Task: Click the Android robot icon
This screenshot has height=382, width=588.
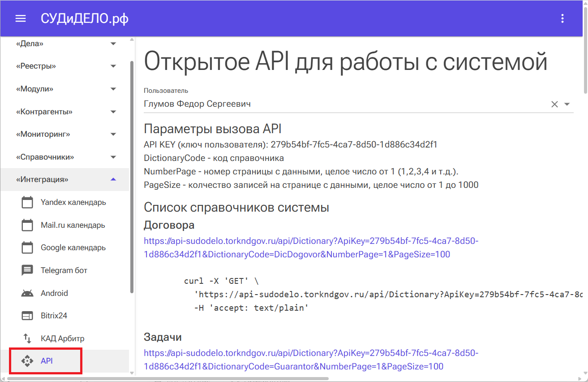Action: 27,293
